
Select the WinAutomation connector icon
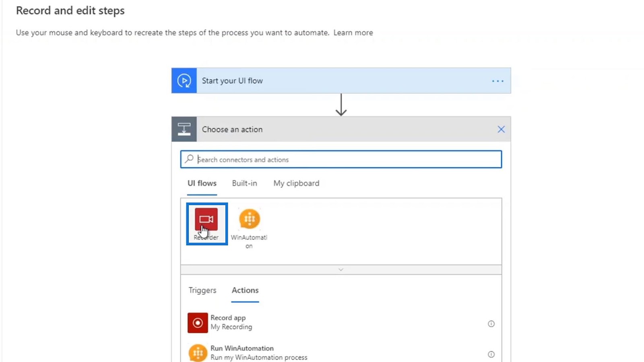coord(250,219)
